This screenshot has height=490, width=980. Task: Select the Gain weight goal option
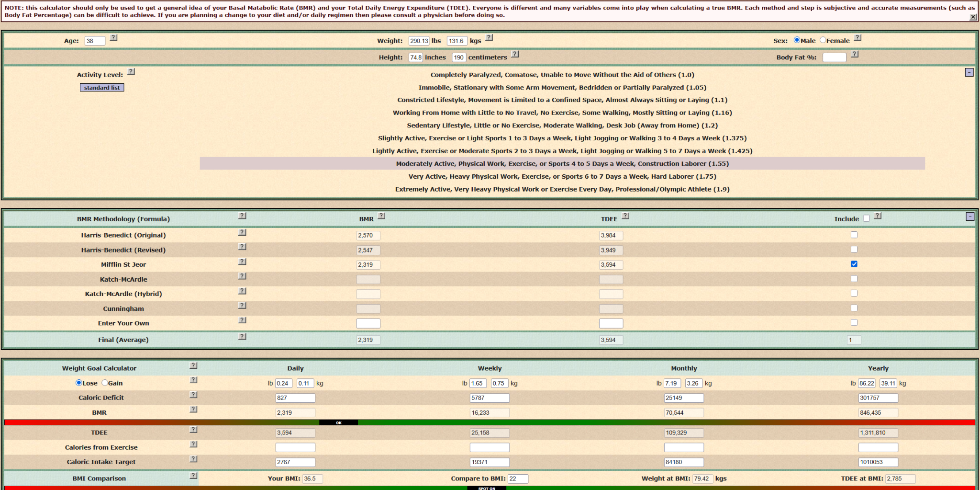[x=105, y=383]
